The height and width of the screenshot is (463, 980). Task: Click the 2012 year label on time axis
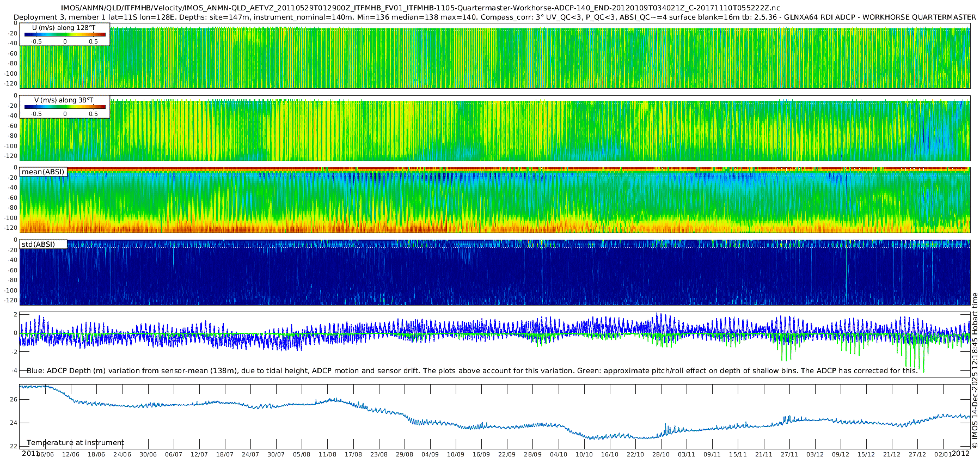[x=960, y=453]
